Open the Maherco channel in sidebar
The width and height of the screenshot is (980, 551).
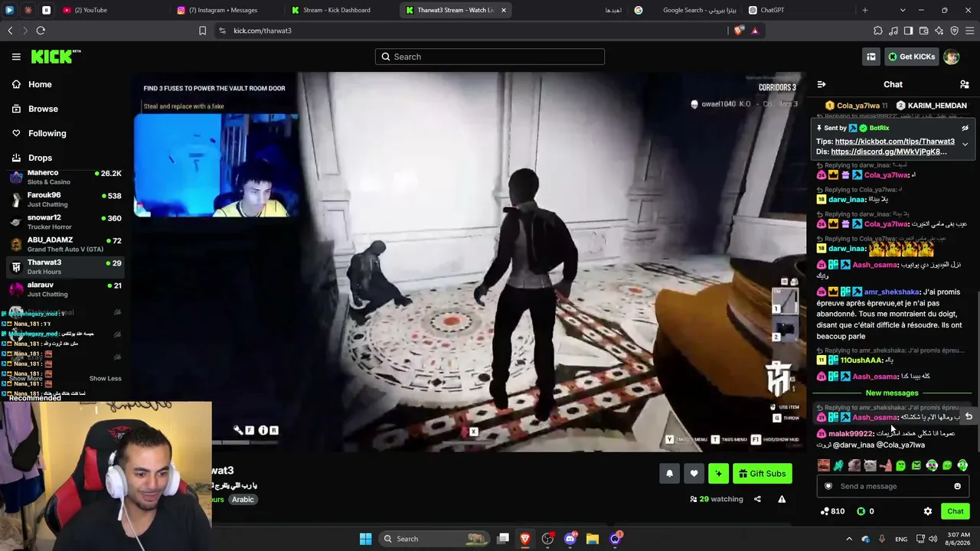pyautogui.click(x=65, y=178)
